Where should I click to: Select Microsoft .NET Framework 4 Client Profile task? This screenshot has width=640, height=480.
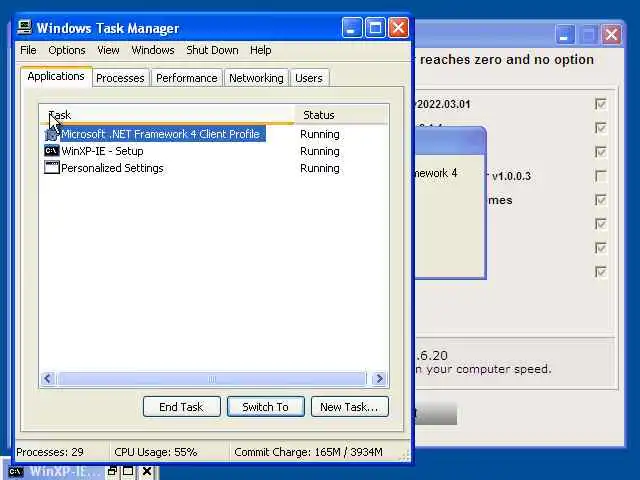(x=160, y=134)
